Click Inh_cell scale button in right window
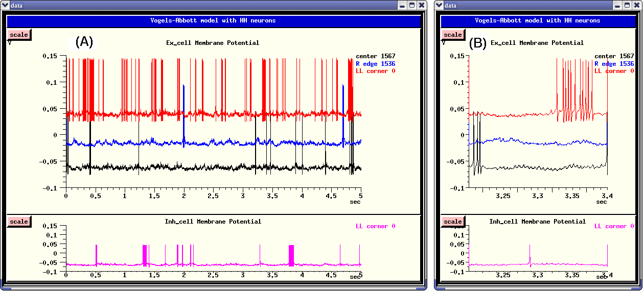Screen dimensions: 644x291 coord(452,222)
